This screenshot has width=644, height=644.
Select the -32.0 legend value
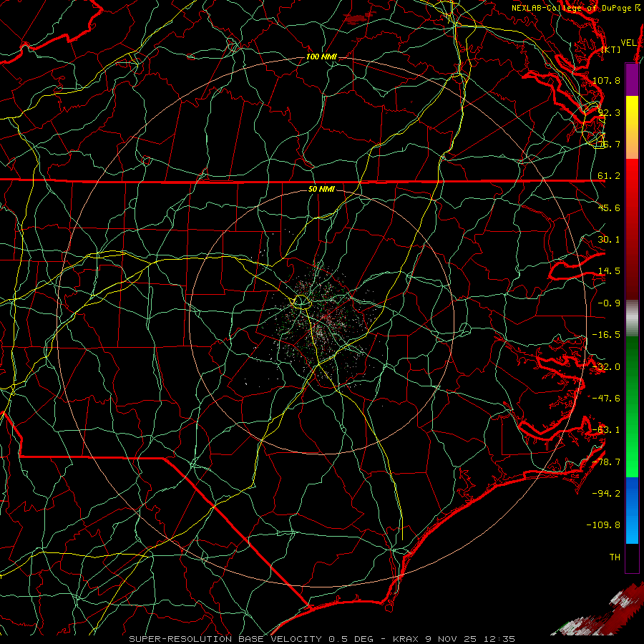point(606,367)
